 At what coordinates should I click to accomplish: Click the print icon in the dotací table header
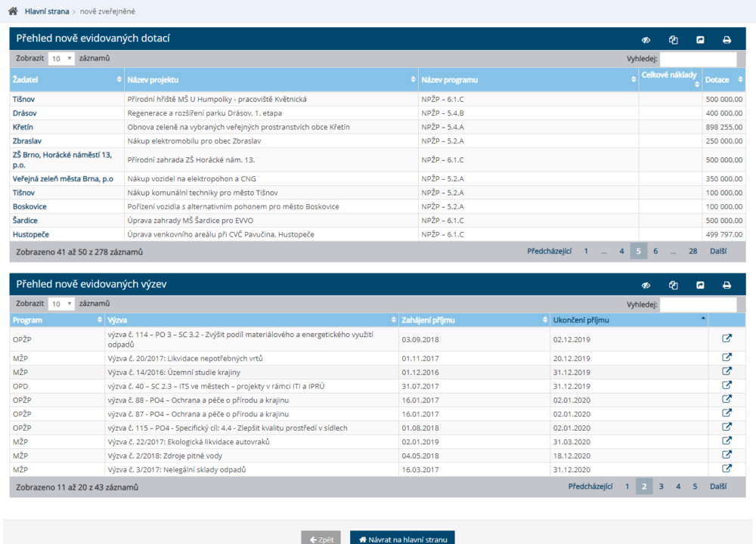727,40
